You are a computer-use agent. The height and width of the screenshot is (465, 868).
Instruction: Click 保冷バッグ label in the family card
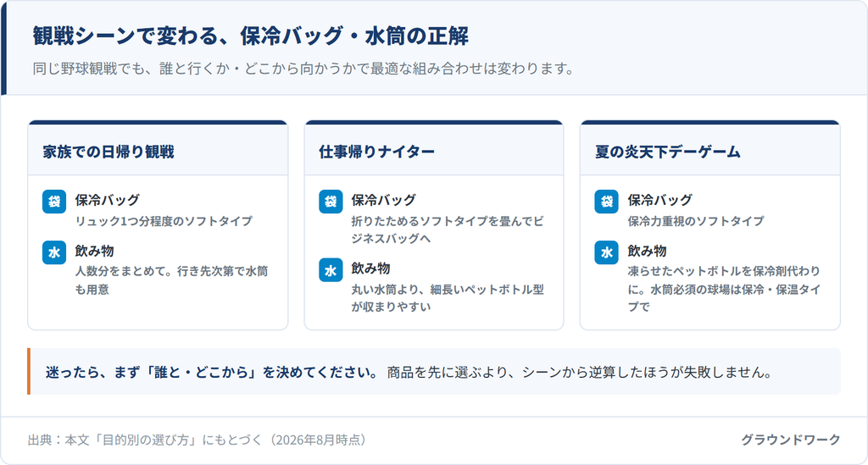click(108, 200)
